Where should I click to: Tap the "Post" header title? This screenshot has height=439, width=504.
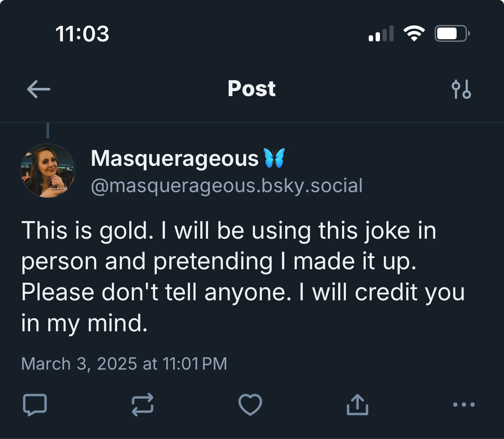coord(252,89)
